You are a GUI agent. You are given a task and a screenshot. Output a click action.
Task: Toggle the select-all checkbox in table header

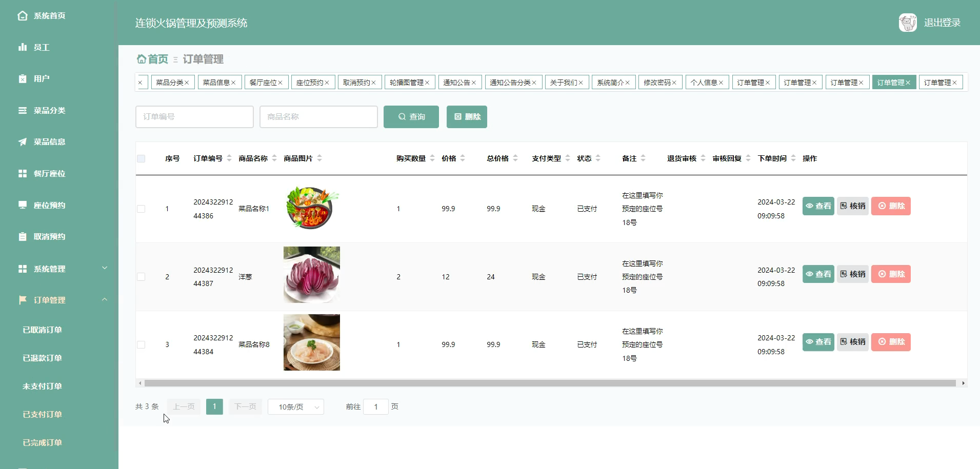(141, 158)
